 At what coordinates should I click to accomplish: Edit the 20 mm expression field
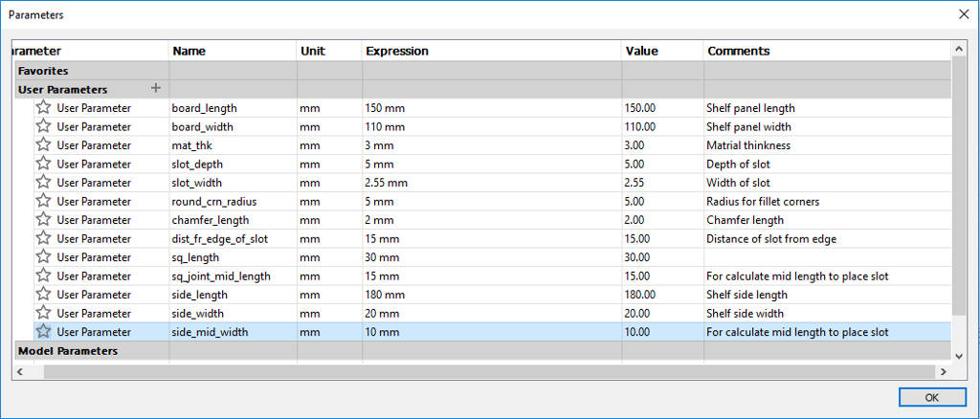pos(492,313)
